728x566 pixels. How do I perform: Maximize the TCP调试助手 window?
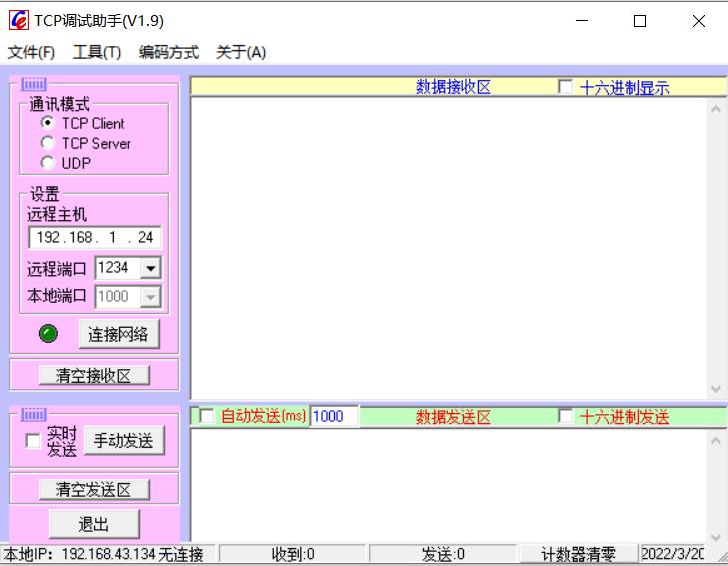(640, 21)
